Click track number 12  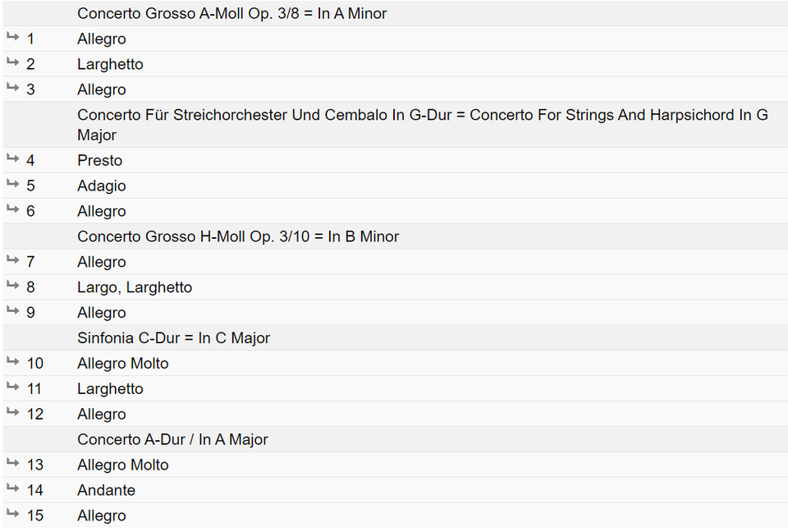[34, 415]
